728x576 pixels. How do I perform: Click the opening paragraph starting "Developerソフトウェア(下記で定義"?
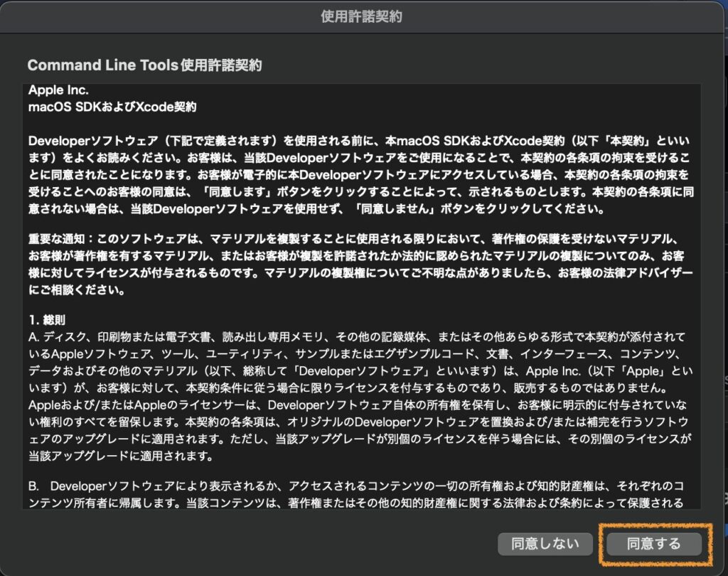click(x=360, y=175)
